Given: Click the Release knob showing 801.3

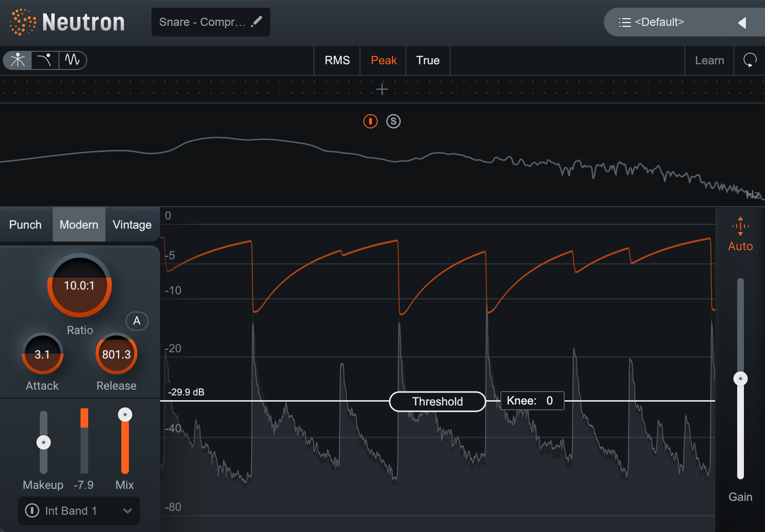Looking at the screenshot, I should tap(116, 354).
